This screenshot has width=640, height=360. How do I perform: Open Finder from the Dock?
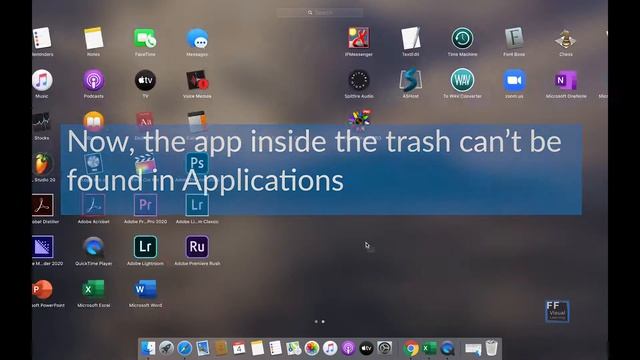(148, 348)
